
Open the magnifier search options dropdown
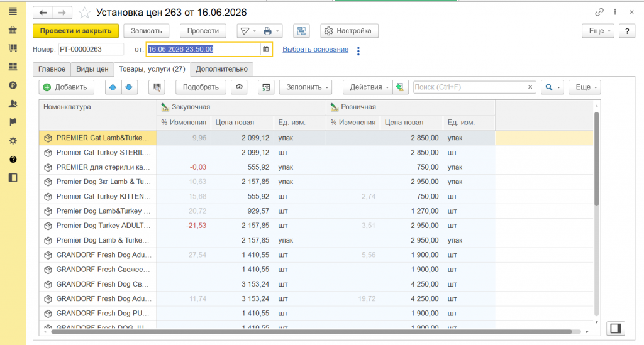[552, 87]
